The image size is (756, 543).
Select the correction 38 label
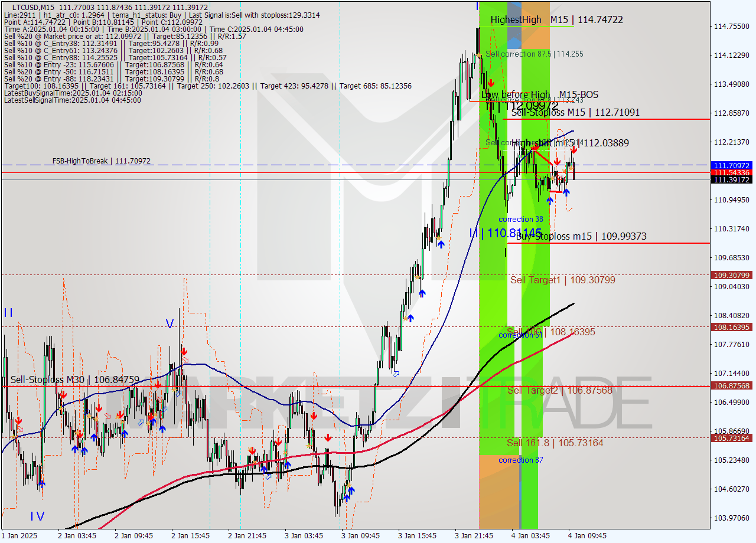[x=520, y=219]
